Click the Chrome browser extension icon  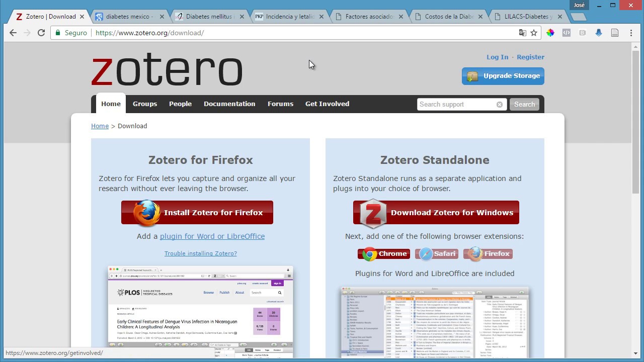click(384, 254)
